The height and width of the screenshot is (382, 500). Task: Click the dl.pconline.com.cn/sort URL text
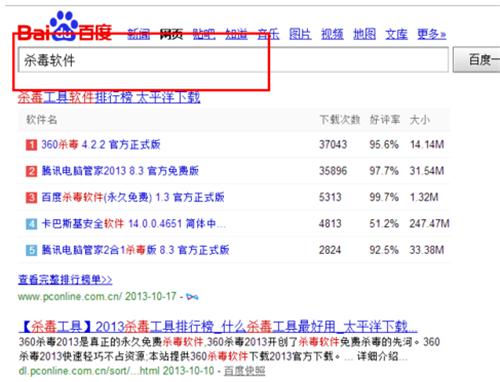[x=90, y=370]
